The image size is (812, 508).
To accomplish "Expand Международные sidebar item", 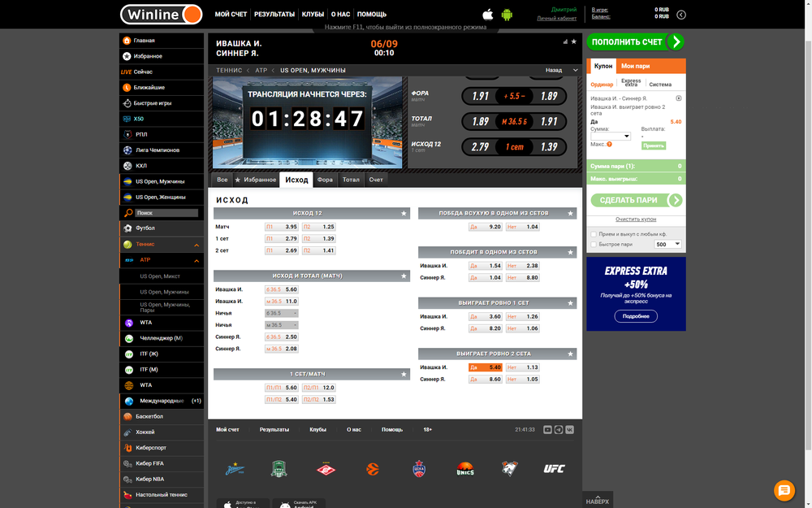I will pyautogui.click(x=162, y=402).
